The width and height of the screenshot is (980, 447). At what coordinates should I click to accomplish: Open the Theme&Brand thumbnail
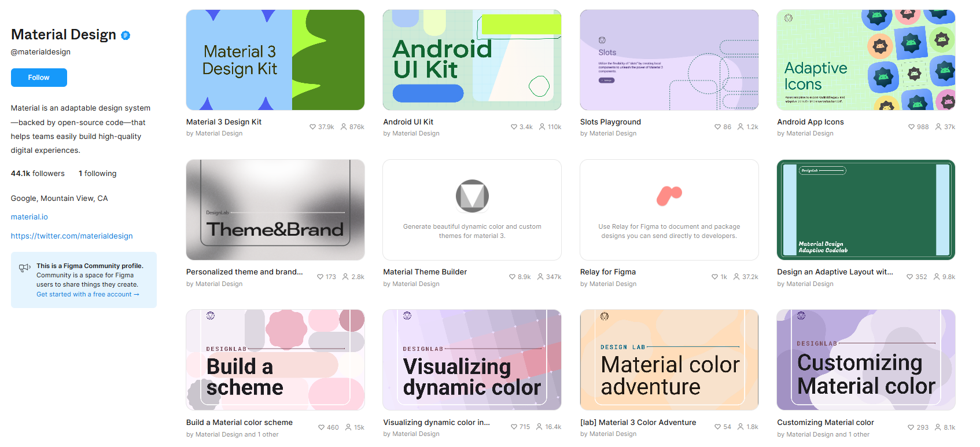pyautogui.click(x=275, y=210)
